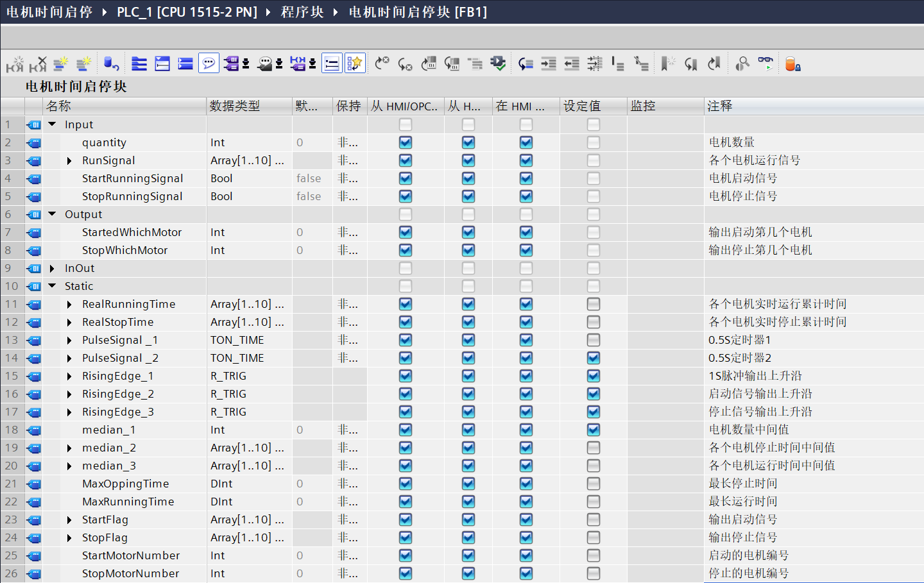Click the 监控 column header
This screenshot has width=924, height=583.
tap(665, 106)
